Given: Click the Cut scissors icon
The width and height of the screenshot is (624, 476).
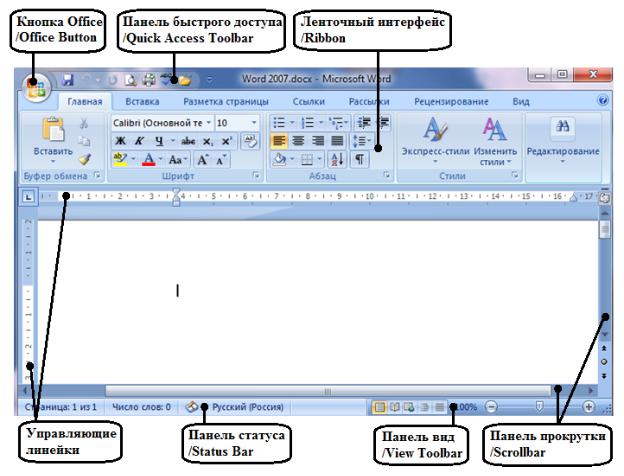Looking at the screenshot, I should 84,123.
